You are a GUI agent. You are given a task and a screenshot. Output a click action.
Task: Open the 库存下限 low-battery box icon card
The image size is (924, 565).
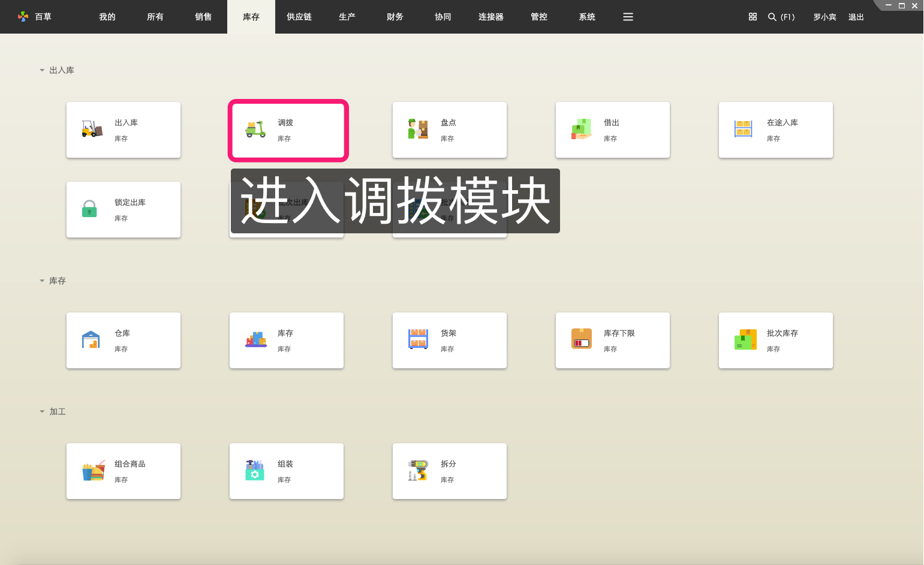613,341
